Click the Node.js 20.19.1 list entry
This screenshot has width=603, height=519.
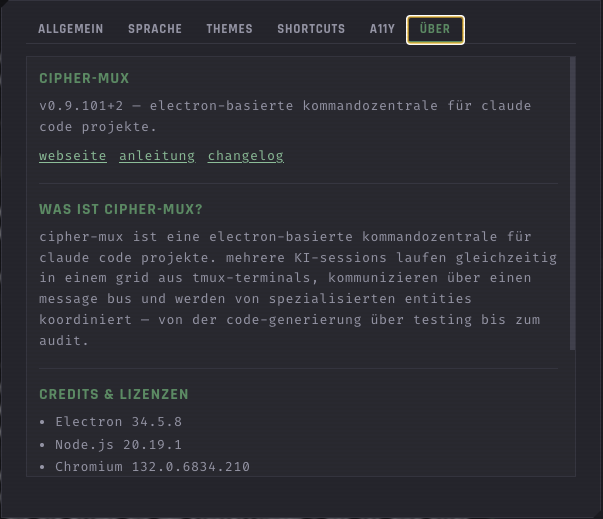click(118, 444)
